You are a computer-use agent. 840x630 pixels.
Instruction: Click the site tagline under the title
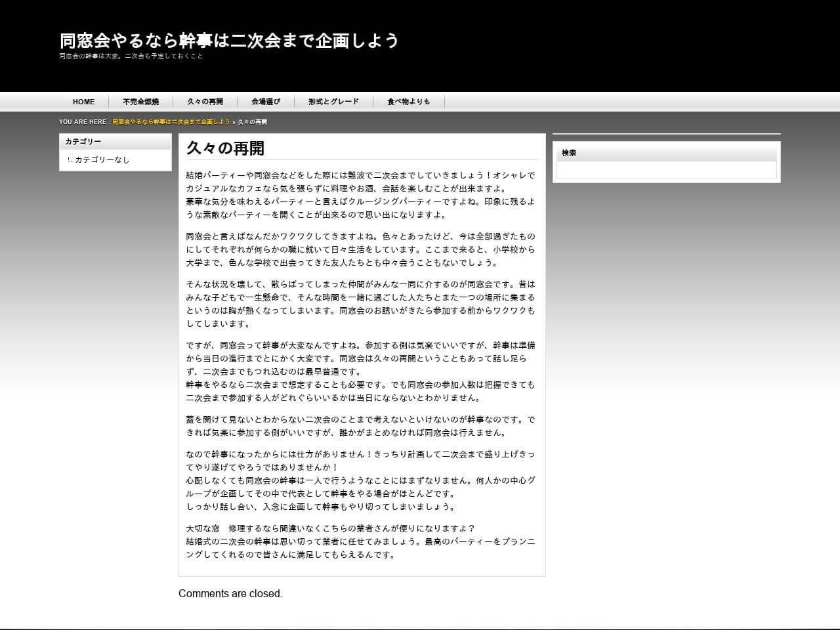131,56
